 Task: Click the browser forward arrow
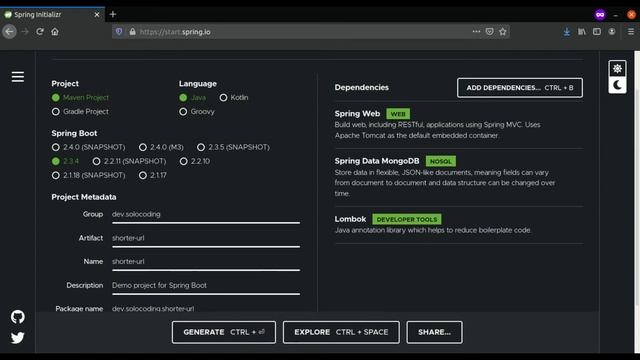(25, 32)
